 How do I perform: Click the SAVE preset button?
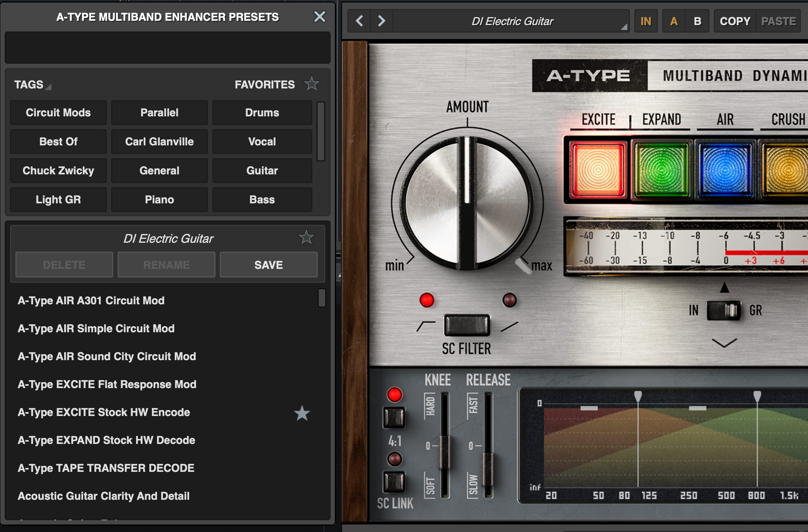pyautogui.click(x=269, y=265)
